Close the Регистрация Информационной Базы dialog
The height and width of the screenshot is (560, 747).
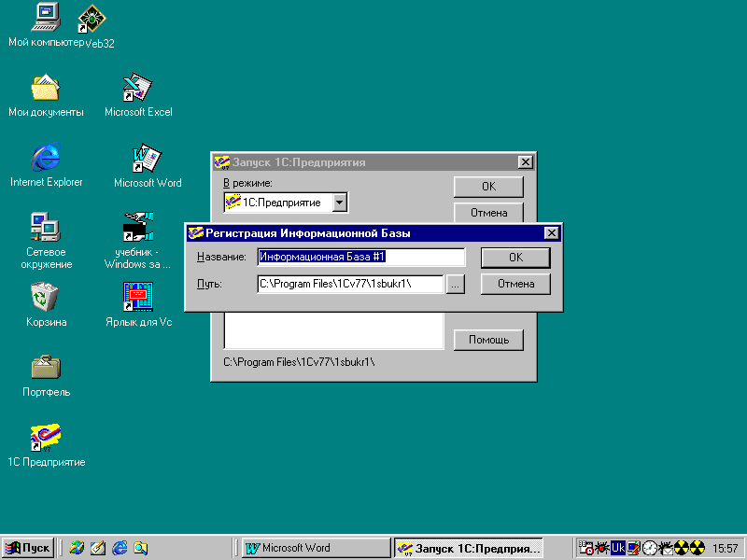[x=551, y=232]
